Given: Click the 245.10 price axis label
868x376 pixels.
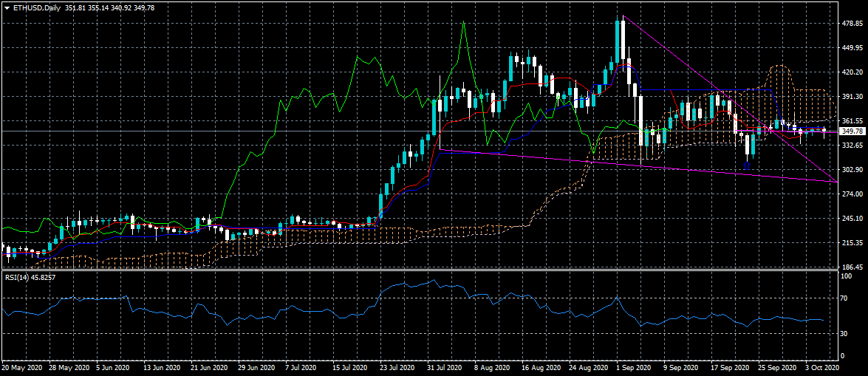Looking at the screenshot, I should pyautogui.click(x=852, y=219).
